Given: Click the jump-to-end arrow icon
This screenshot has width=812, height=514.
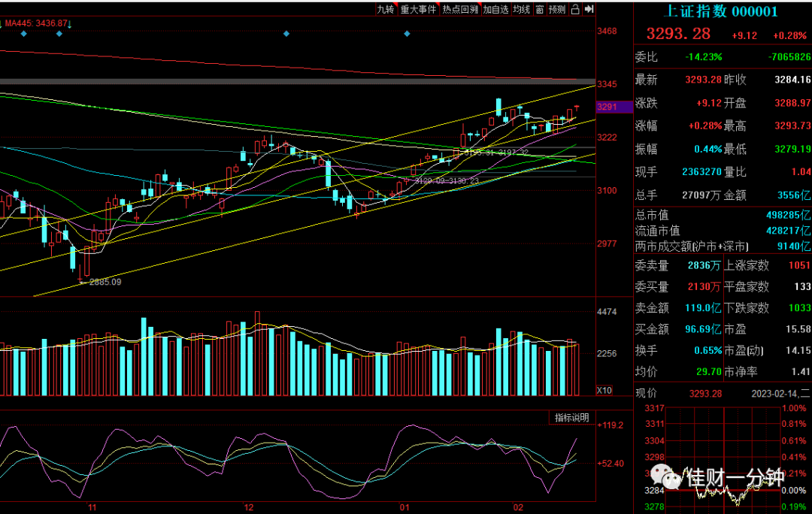Looking at the screenshot, I should [589, 9].
